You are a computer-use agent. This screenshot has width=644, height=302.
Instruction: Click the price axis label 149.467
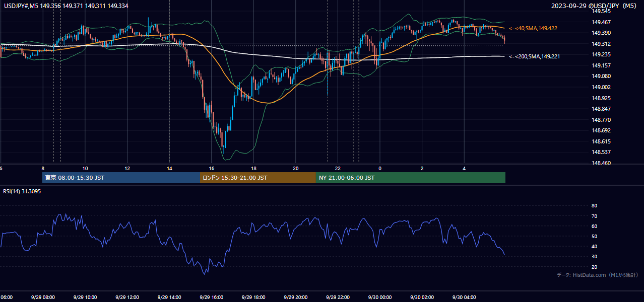[x=601, y=22]
